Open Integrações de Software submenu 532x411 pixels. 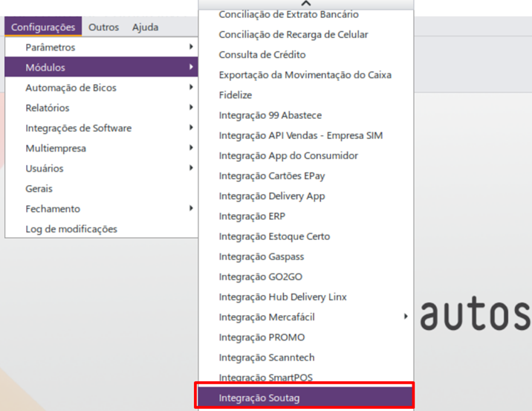(x=102, y=128)
